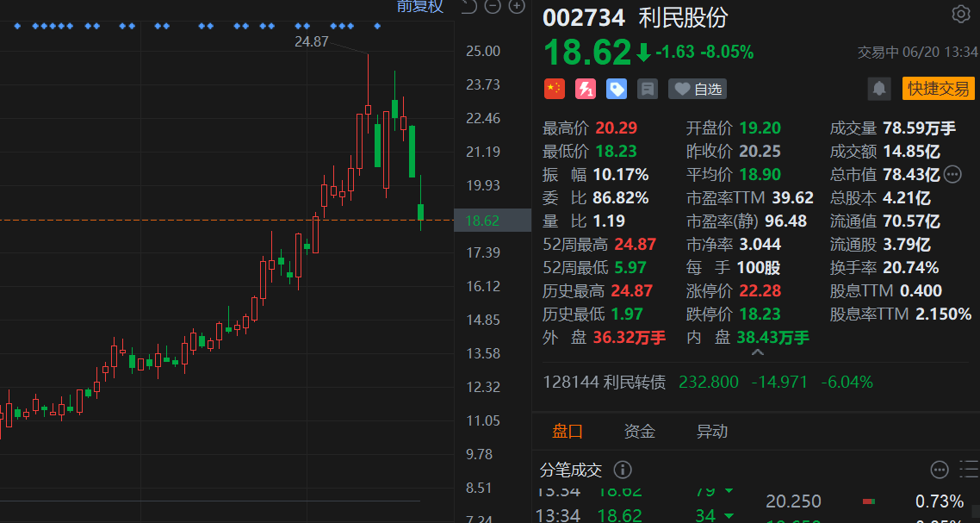Toggle list view icon in 分笔成交 header

pyautogui.click(x=970, y=470)
